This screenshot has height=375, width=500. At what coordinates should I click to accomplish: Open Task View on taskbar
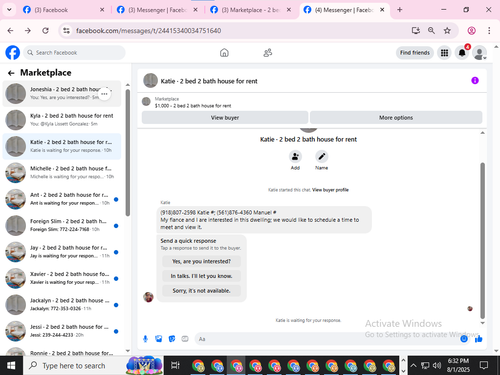point(175,366)
